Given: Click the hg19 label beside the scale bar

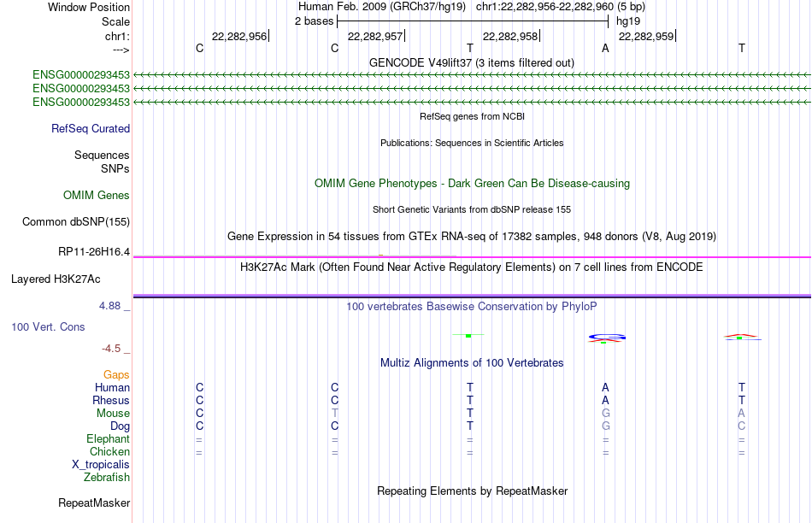Looking at the screenshot, I should pos(628,21).
